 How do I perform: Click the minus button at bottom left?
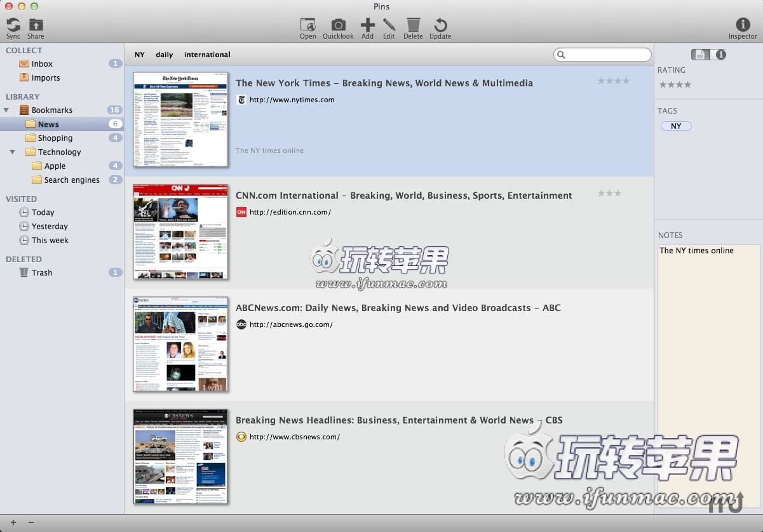click(x=30, y=522)
